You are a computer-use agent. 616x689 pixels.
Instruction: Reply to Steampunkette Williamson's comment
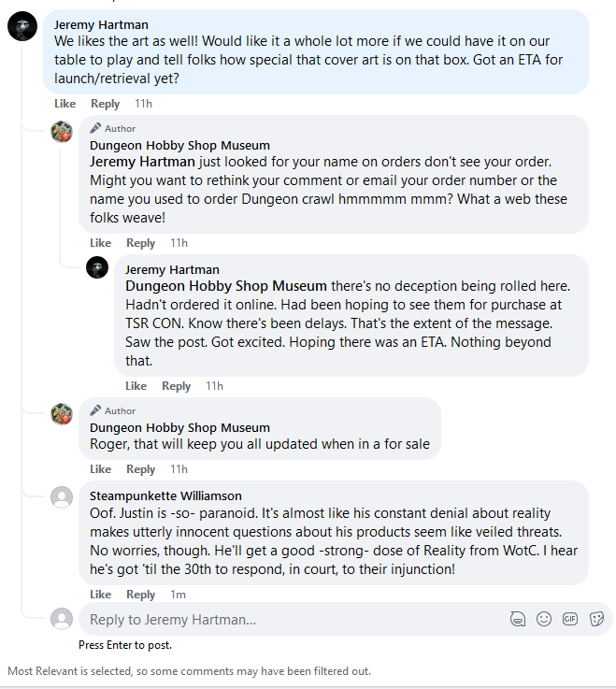[x=140, y=595]
